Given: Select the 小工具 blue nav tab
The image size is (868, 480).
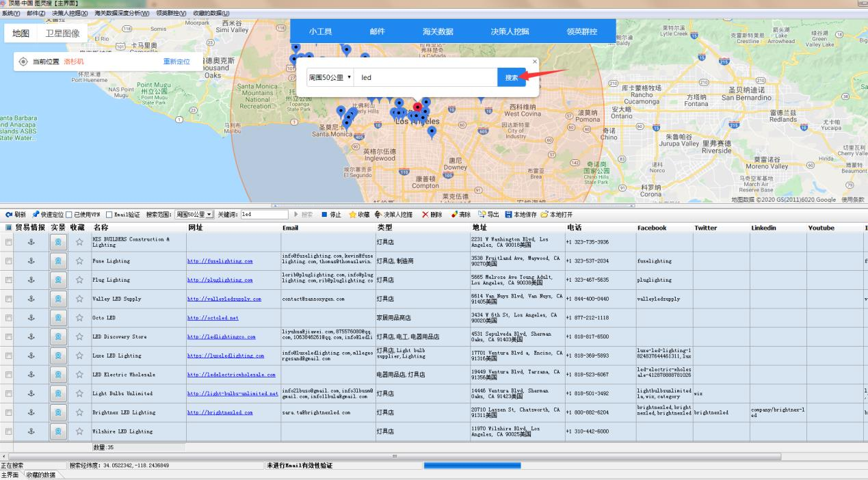Looking at the screenshot, I should coord(320,31).
